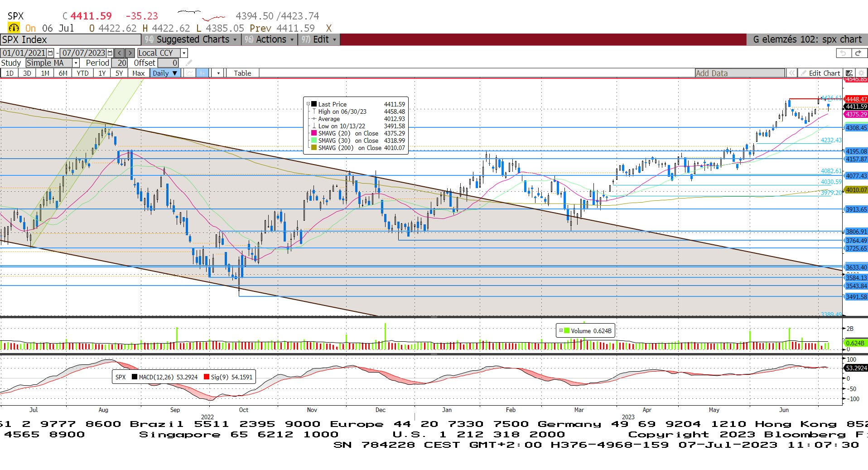Click the undo arrow button

coord(843,53)
